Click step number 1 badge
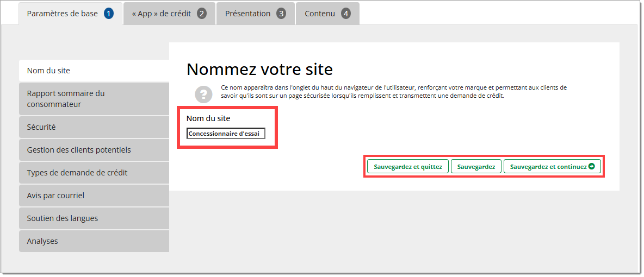Image resolution: width=644 pixels, height=277 pixels. tap(109, 14)
